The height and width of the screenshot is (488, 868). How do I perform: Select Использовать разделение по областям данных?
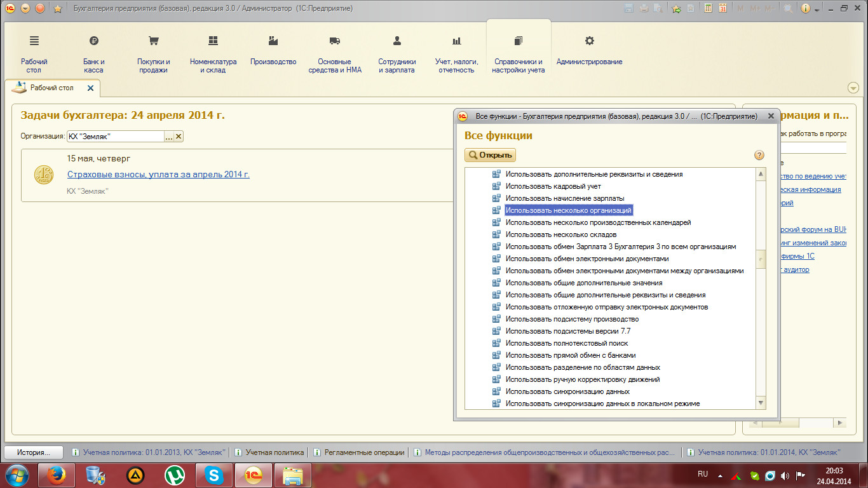583,367
